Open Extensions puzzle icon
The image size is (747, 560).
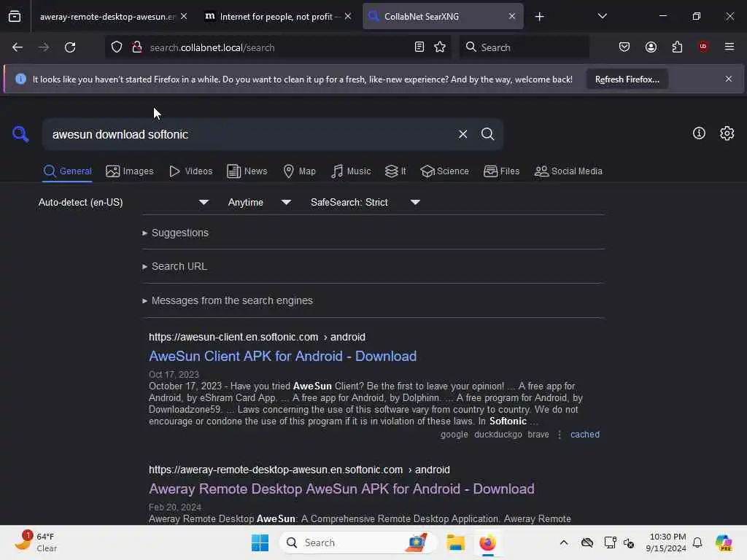(677, 47)
